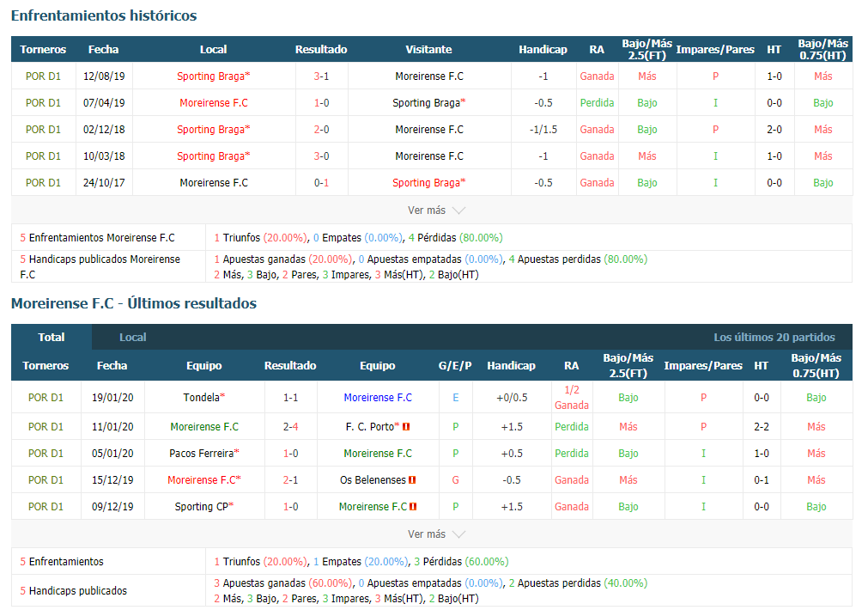
Task: Click red card icon beside Moreirense F.C on 09/12/19
Action: (414, 506)
